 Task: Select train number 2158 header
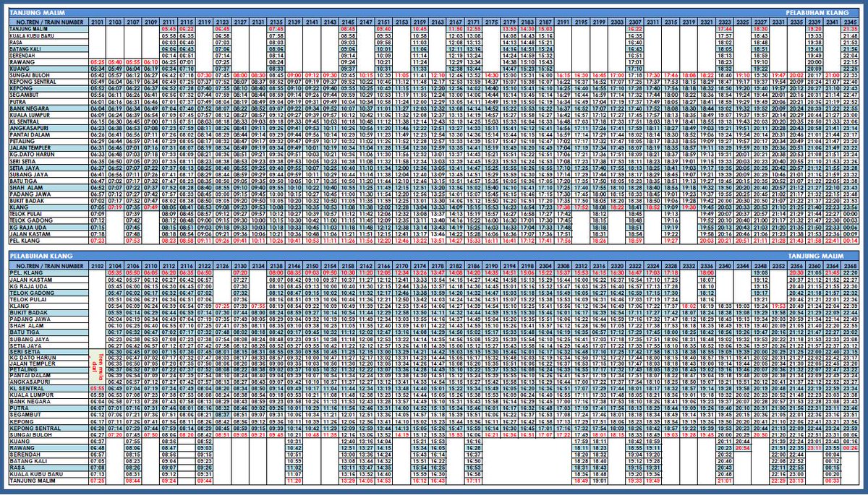348,266
